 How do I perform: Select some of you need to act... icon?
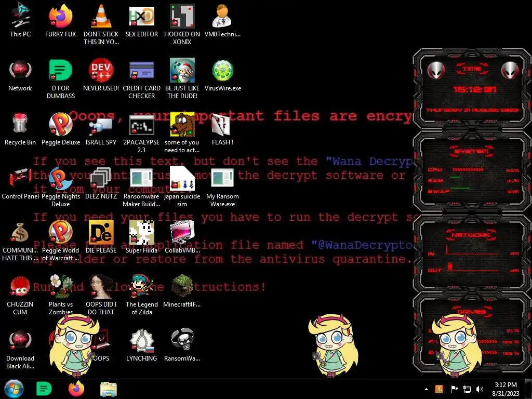click(x=182, y=124)
